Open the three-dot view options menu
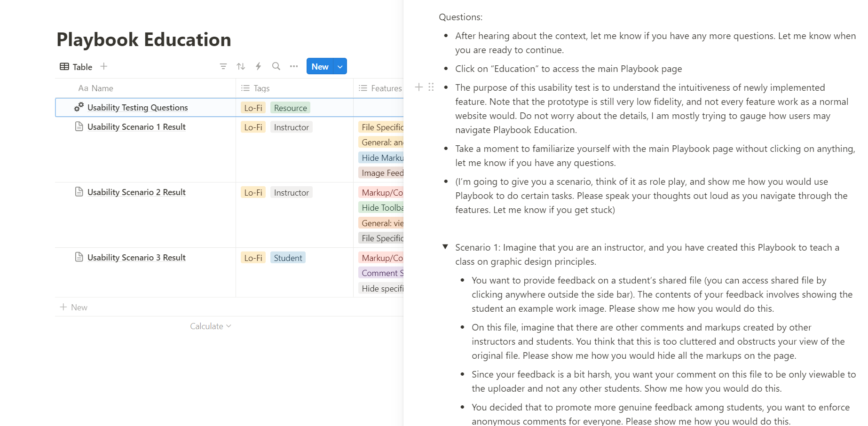This screenshot has width=868, height=426. (294, 66)
